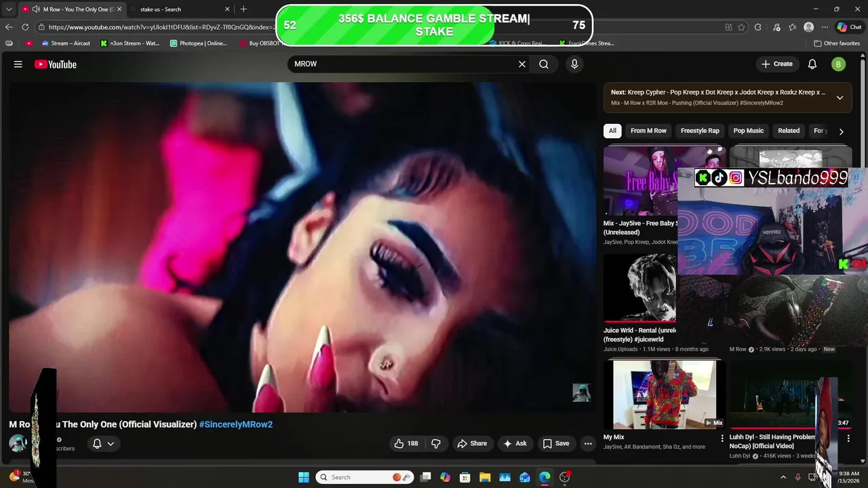
Task: Open the browser profile icon
Action: pyautogui.click(x=808, y=27)
